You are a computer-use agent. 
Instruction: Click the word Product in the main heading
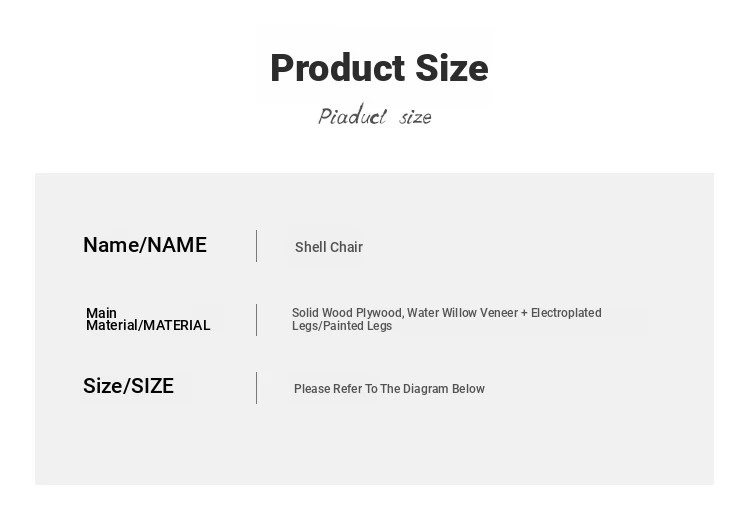pyautogui.click(x=337, y=69)
